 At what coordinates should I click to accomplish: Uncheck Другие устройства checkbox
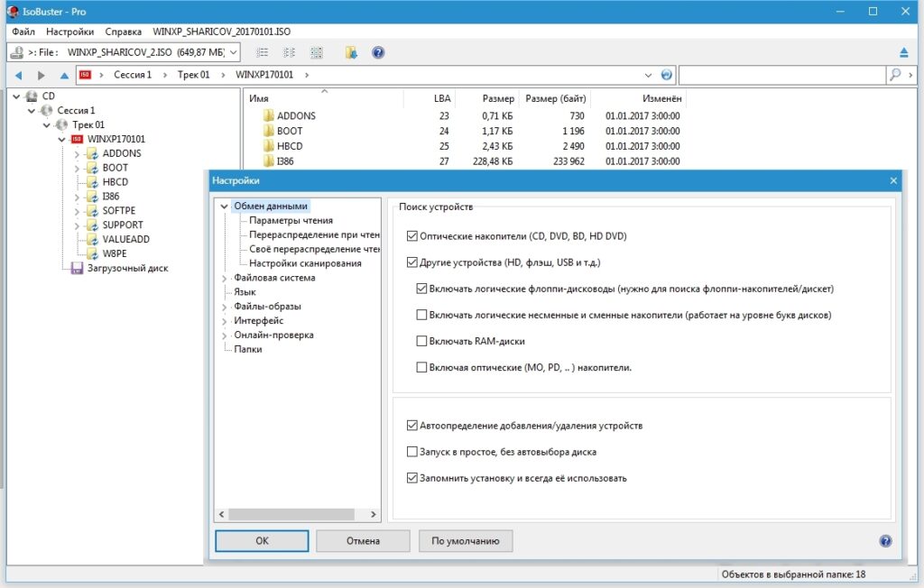pos(411,262)
